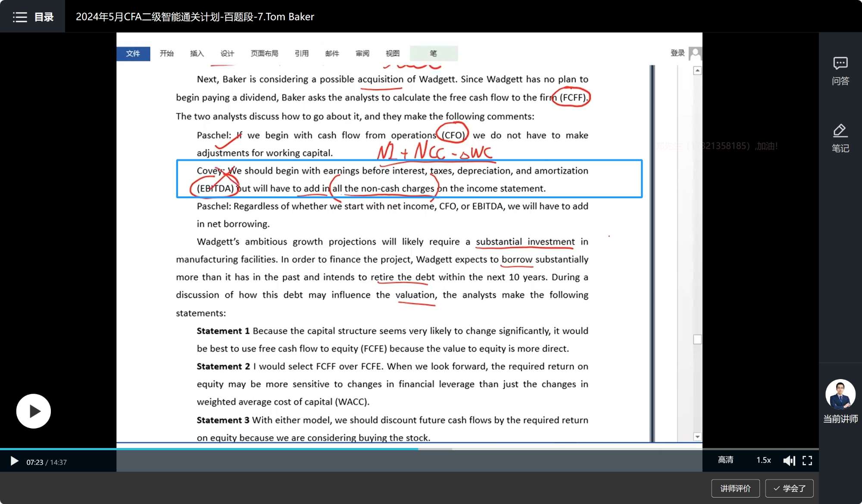Change video quality 高清 setting
This screenshot has height=504, width=862.
725,460
